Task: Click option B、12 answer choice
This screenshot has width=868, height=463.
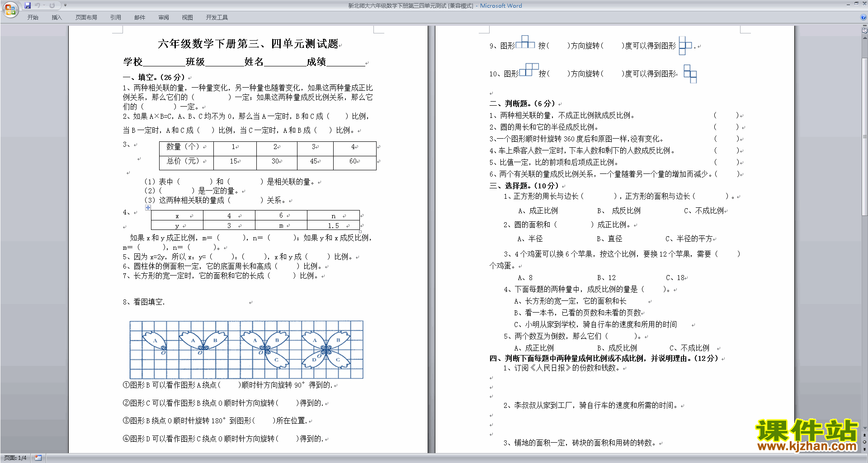Action: tap(606, 277)
